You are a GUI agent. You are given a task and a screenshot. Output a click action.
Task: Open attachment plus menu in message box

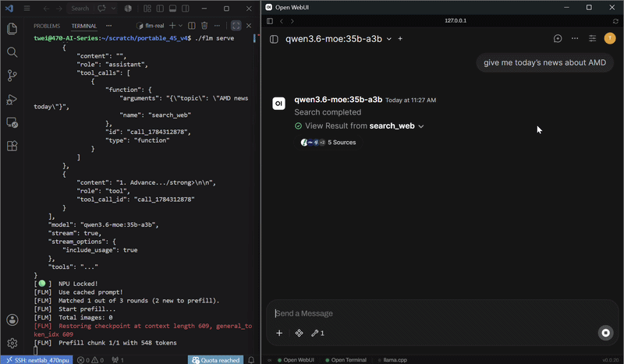[x=279, y=333]
